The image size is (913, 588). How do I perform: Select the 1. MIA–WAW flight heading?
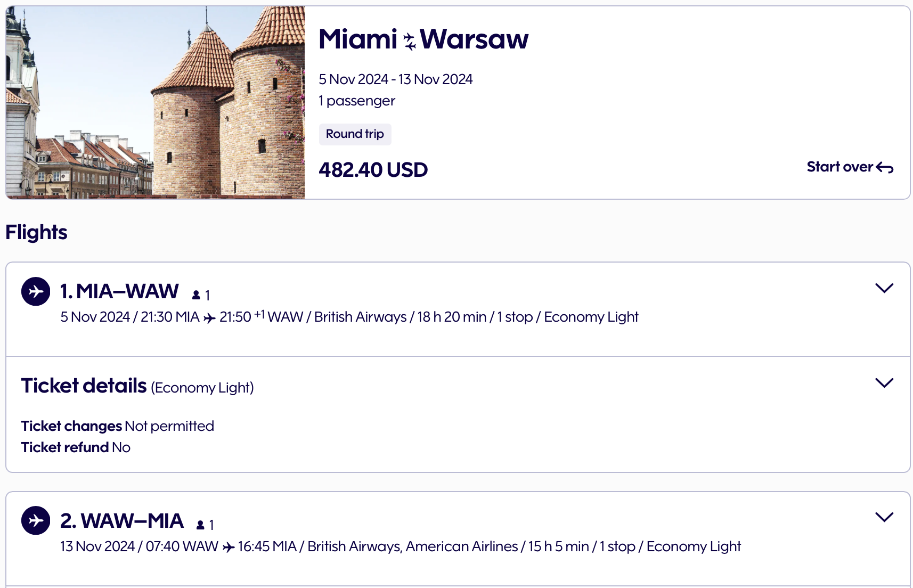(x=119, y=292)
